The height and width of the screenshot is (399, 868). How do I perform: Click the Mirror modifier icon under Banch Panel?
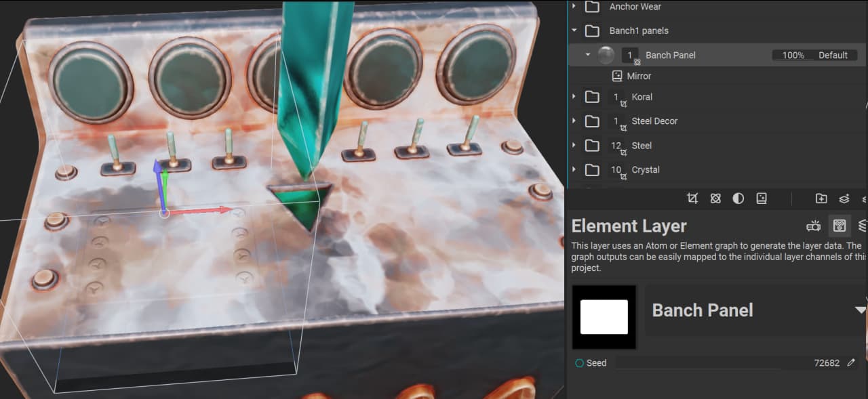pyautogui.click(x=617, y=76)
